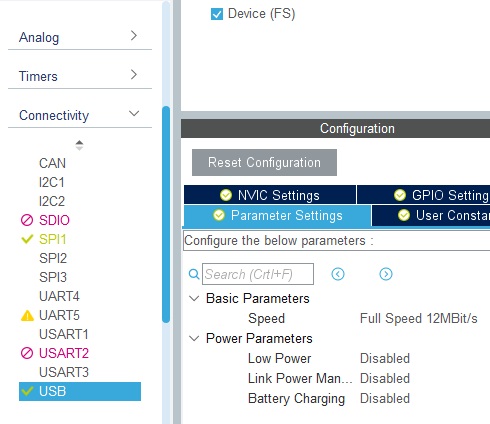Open the NVIC Settings tab
Image resolution: width=490 pixels, height=424 pixels.
pyautogui.click(x=270, y=195)
